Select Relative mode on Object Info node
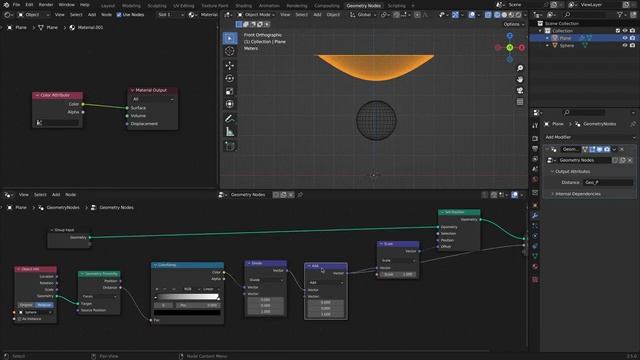 44,305
